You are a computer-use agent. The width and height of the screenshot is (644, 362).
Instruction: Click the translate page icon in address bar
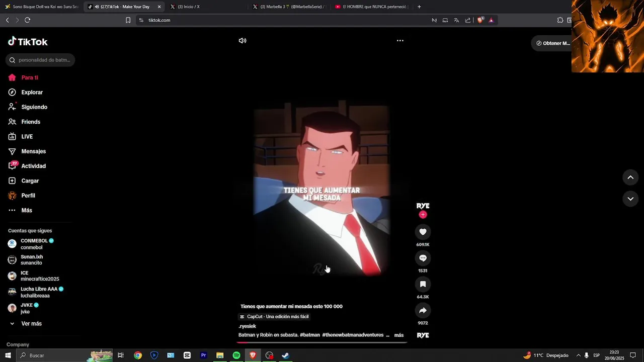pos(456,20)
